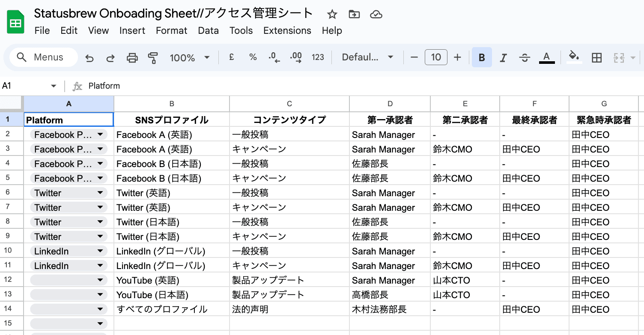The height and width of the screenshot is (335, 644).
Task: Click the cloud document status icon
Action: [x=376, y=15]
